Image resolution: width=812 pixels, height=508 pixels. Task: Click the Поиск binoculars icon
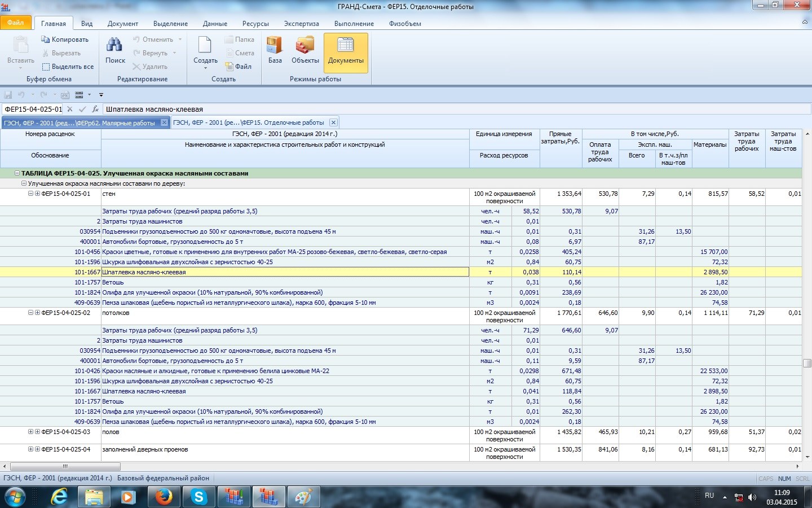pos(115,46)
